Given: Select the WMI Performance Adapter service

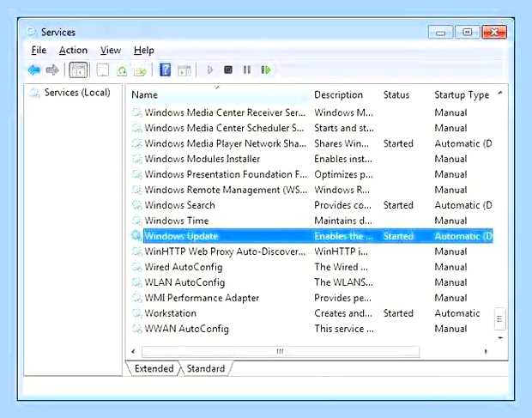Looking at the screenshot, I should [x=311, y=298].
